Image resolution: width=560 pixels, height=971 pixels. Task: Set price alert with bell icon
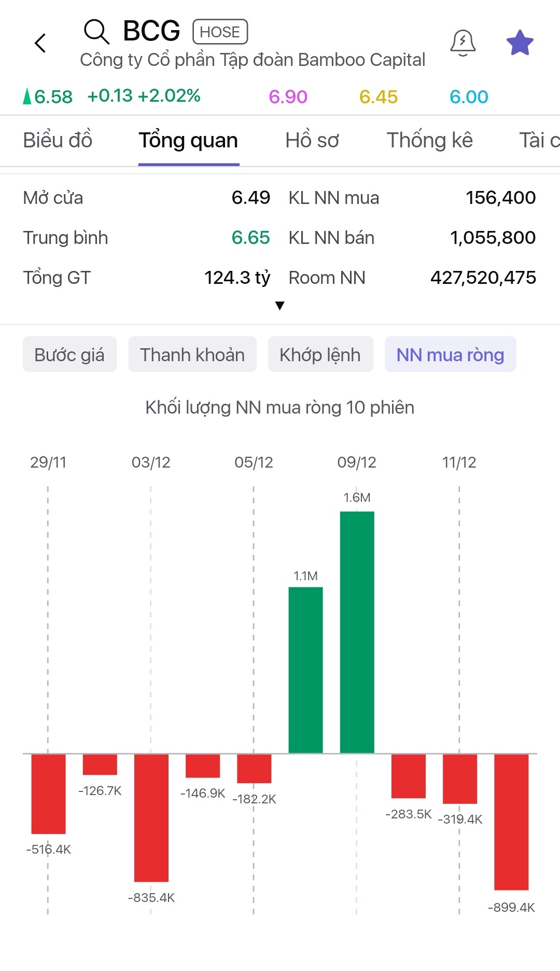pos(463,43)
